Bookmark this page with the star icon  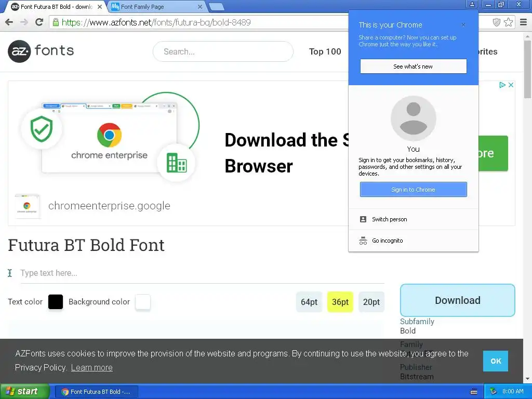click(x=508, y=22)
